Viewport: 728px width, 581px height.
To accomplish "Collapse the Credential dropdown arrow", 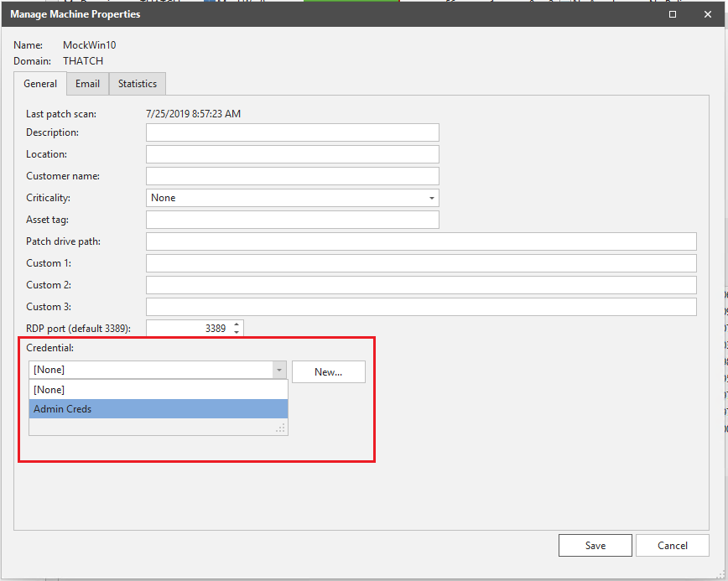I will tap(278, 371).
